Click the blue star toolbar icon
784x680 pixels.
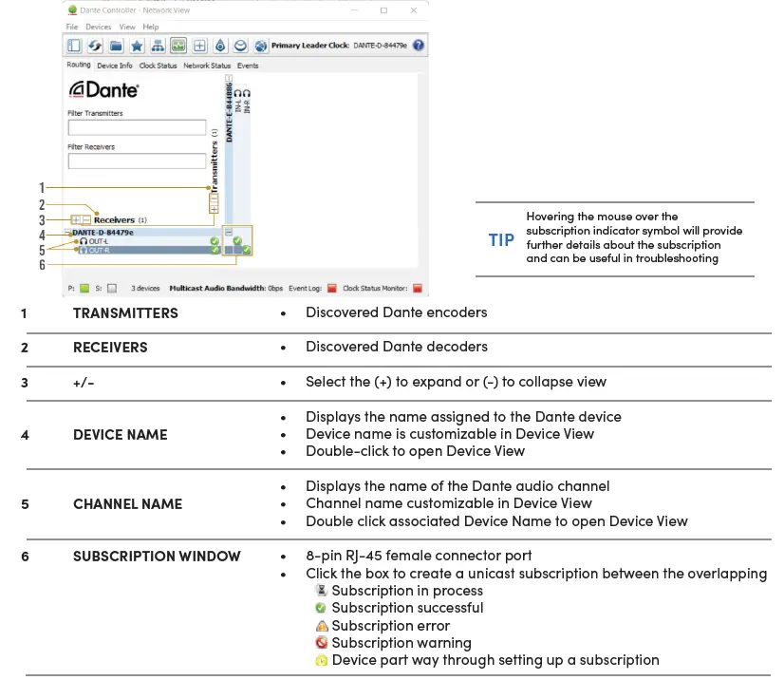coord(137,46)
